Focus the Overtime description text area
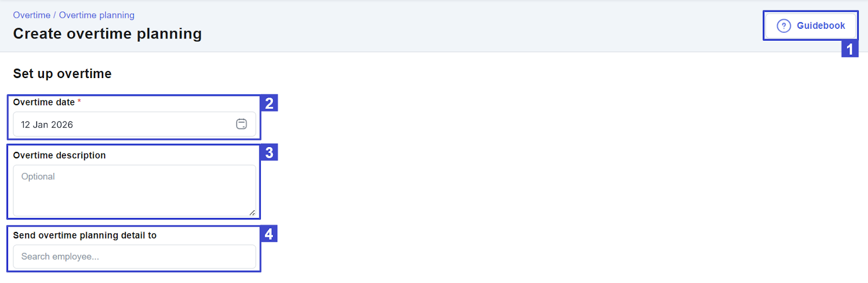 (x=135, y=191)
